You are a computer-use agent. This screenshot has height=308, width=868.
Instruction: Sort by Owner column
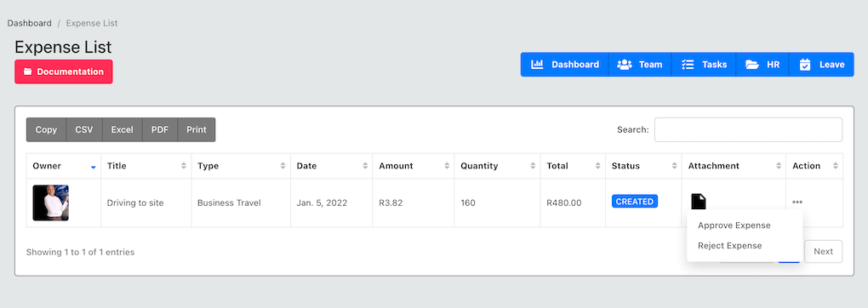(x=64, y=166)
